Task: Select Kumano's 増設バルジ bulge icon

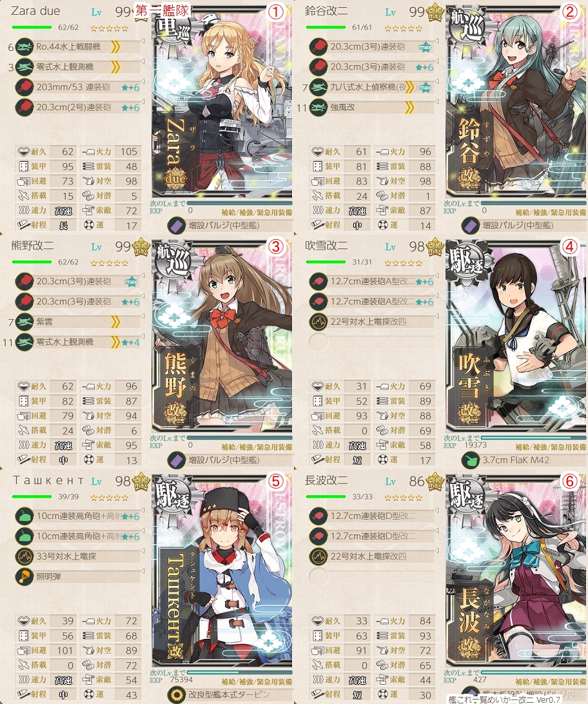Action: coord(177,460)
